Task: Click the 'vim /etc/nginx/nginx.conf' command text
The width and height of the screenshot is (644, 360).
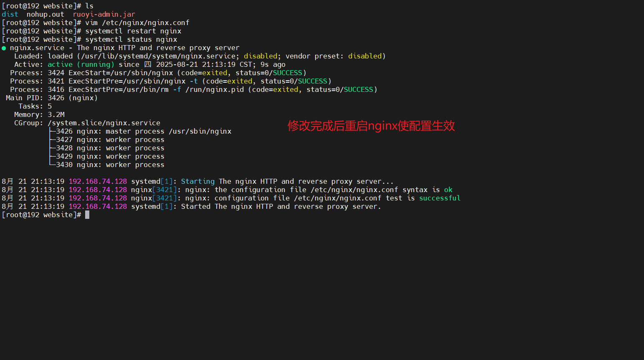Action: (137, 23)
